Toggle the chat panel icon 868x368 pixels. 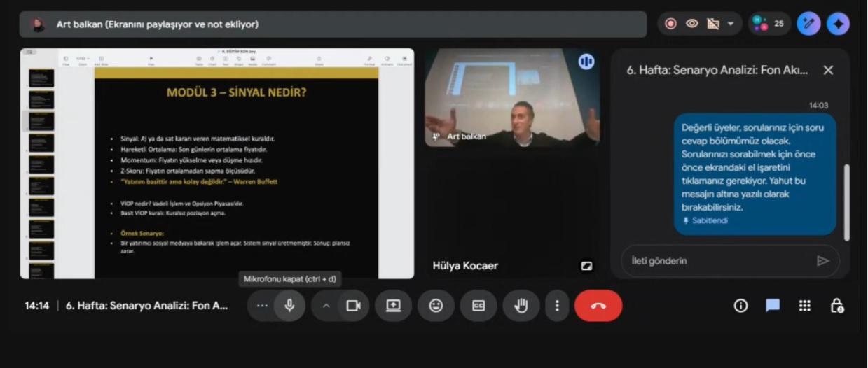[773, 306]
